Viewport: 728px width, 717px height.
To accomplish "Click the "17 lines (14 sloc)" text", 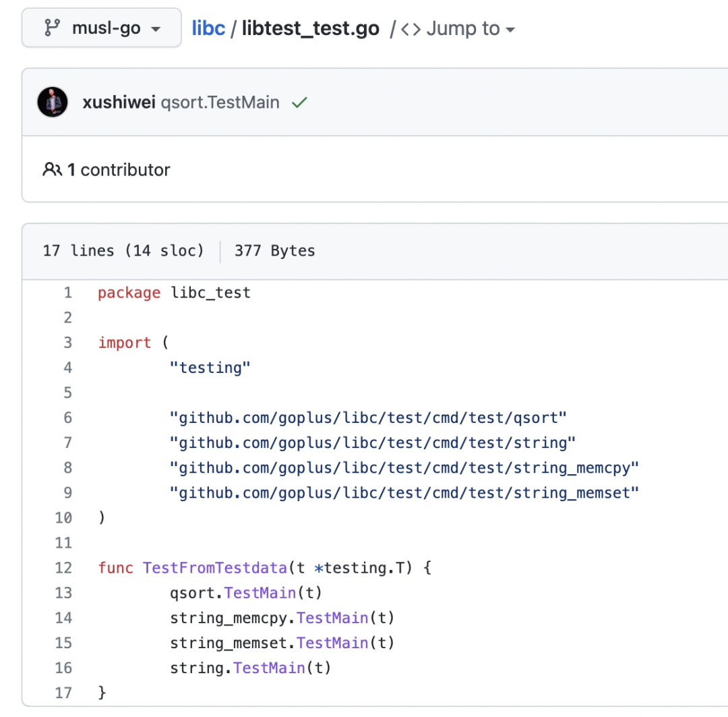I will [123, 251].
